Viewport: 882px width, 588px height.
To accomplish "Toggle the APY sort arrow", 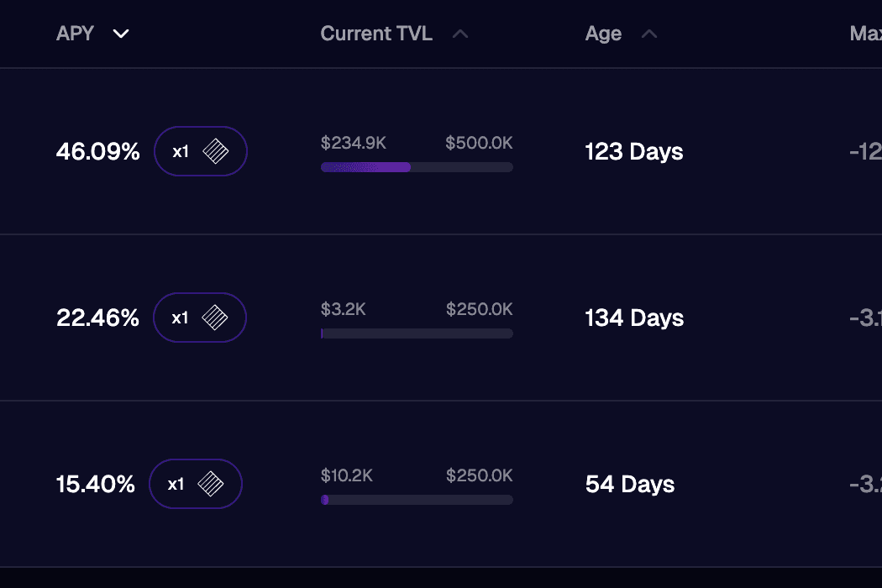I will (x=122, y=34).
